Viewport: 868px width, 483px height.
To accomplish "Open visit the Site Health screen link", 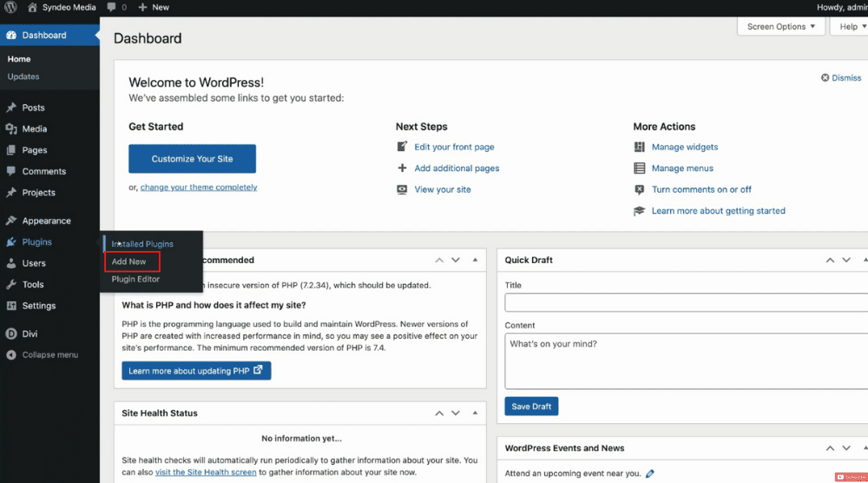I will 206,473.
